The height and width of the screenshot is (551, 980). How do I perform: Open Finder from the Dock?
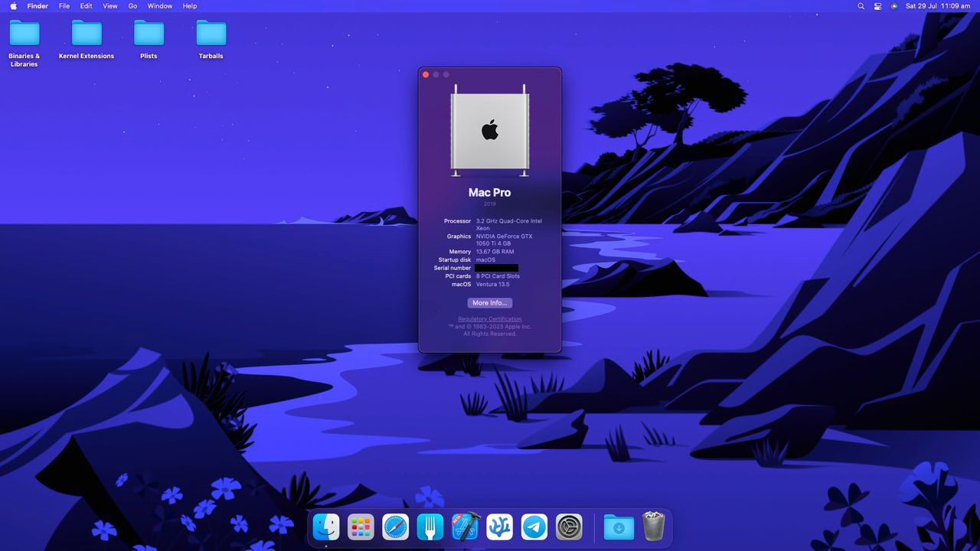[326, 527]
